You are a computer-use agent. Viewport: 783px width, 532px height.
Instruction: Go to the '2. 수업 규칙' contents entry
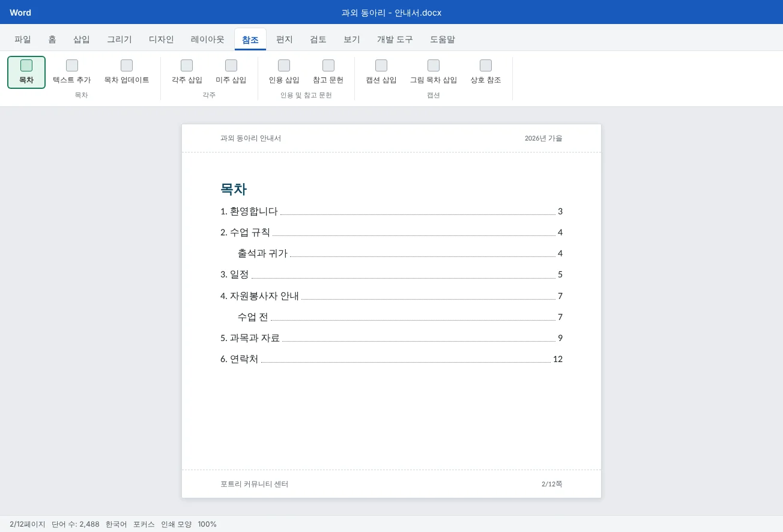(x=391, y=232)
